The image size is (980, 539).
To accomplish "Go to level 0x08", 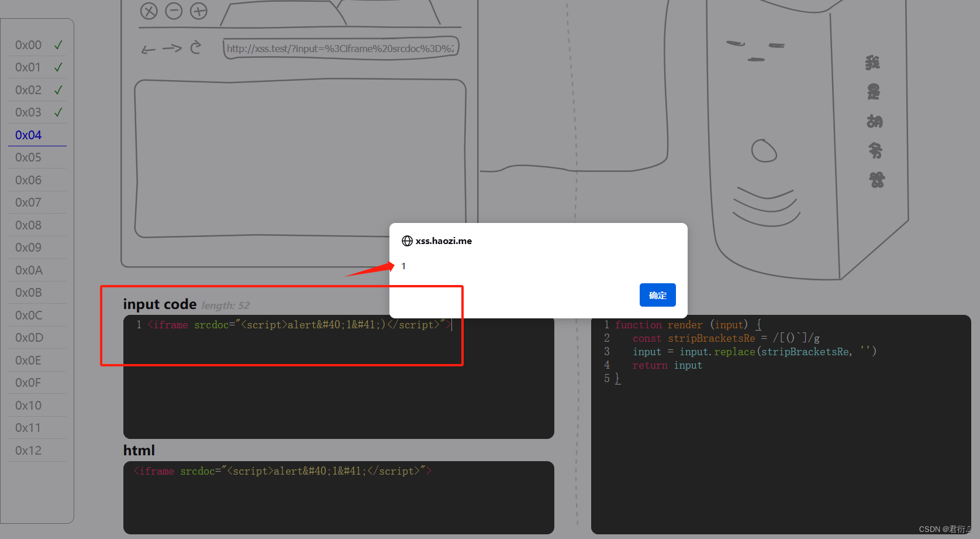I will tap(28, 225).
